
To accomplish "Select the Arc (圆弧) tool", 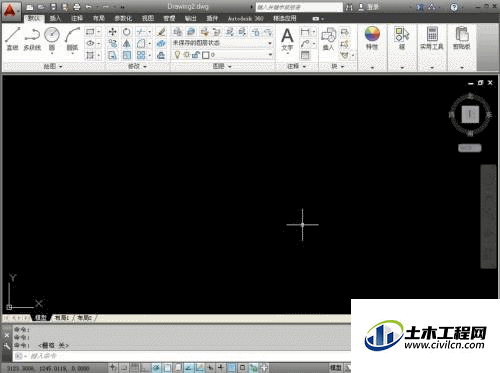I will click(x=72, y=39).
